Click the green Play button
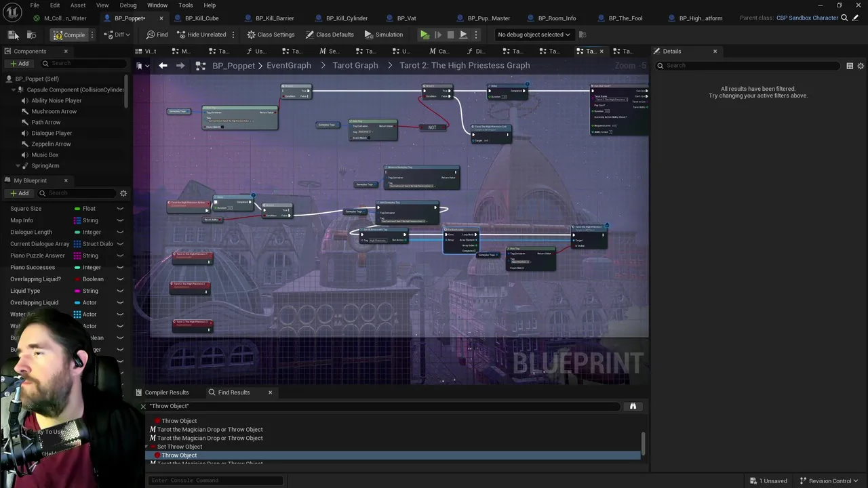 [425, 35]
